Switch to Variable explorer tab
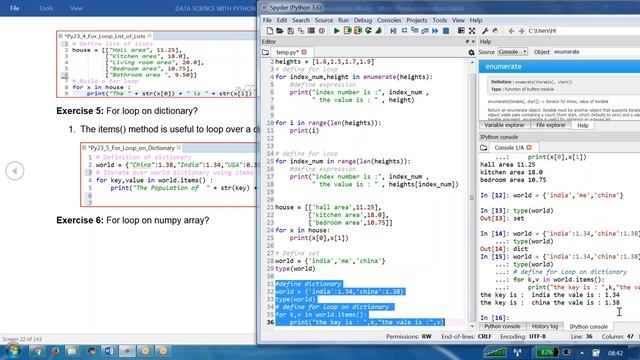 click(x=504, y=125)
